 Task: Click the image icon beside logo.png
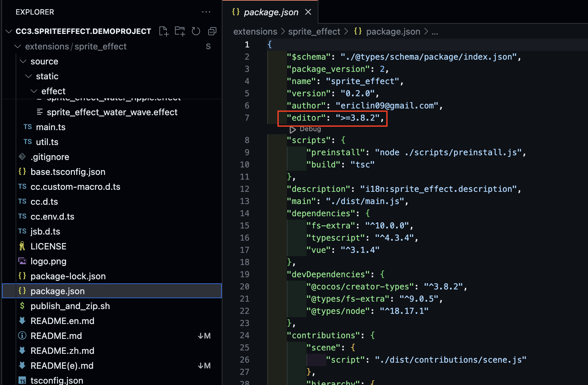tap(22, 261)
